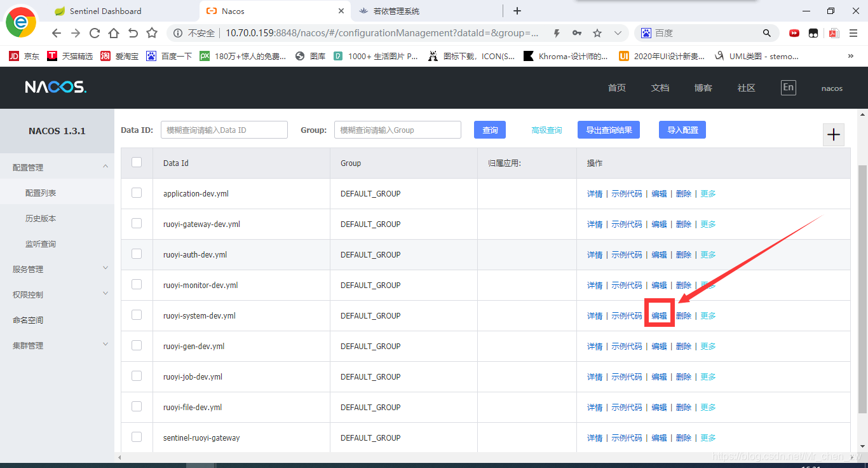Viewport: 868px width, 468px height.
Task: Expand the 集群管理 sidebar section
Action: tap(57, 345)
